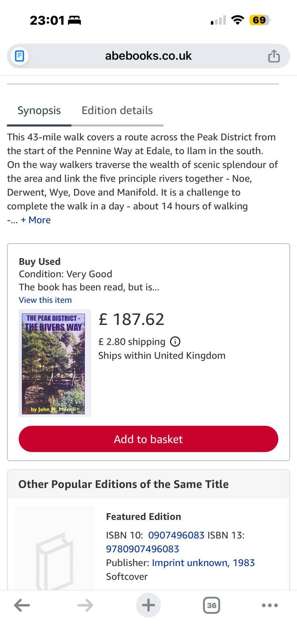Expand synopsis with + More link
The image size is (297, 644).
(x=36, y=220)
